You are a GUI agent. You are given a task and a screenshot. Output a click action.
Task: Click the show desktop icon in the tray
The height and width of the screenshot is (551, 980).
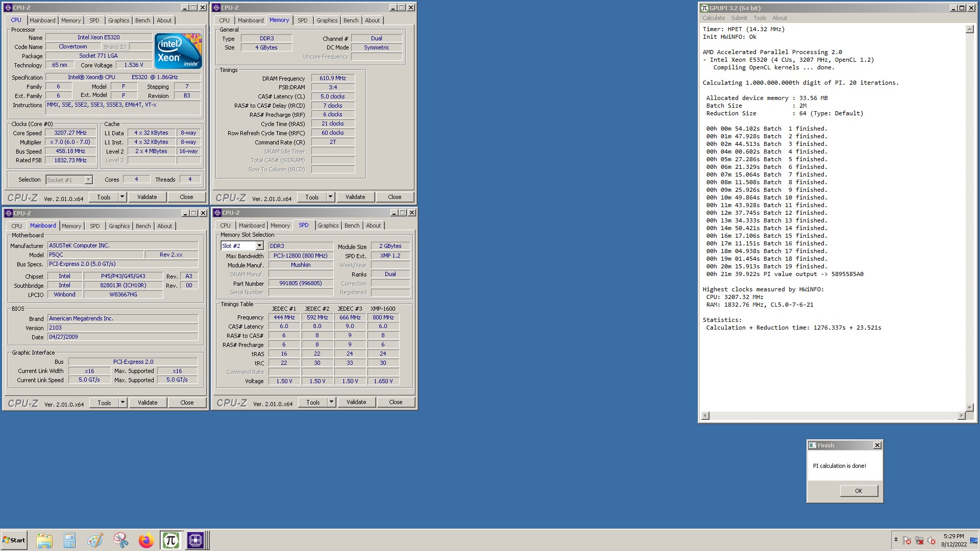pyautogui.click(x=974, y=540)
